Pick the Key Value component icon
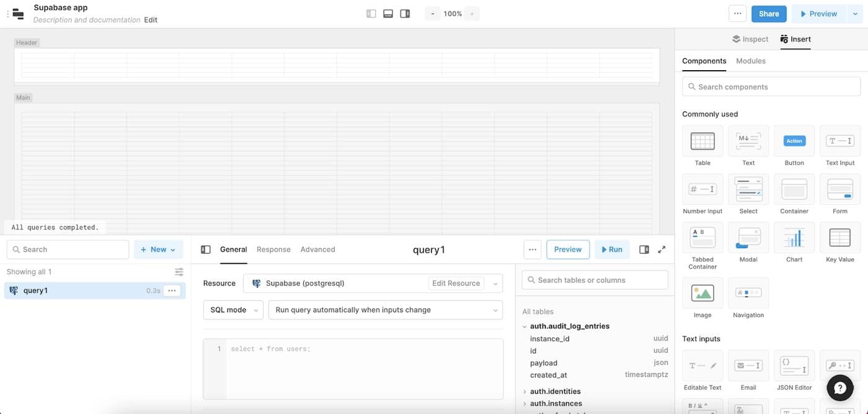Screen dimensions: 868x414 839,238
